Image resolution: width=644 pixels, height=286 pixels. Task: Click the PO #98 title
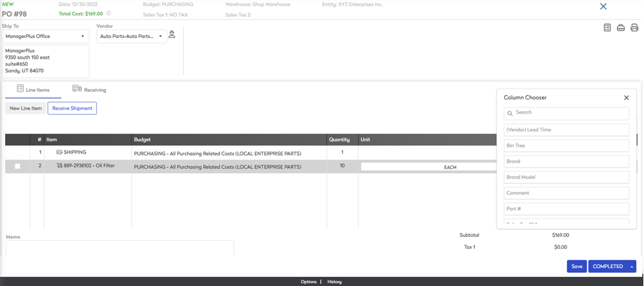(14, 14)
